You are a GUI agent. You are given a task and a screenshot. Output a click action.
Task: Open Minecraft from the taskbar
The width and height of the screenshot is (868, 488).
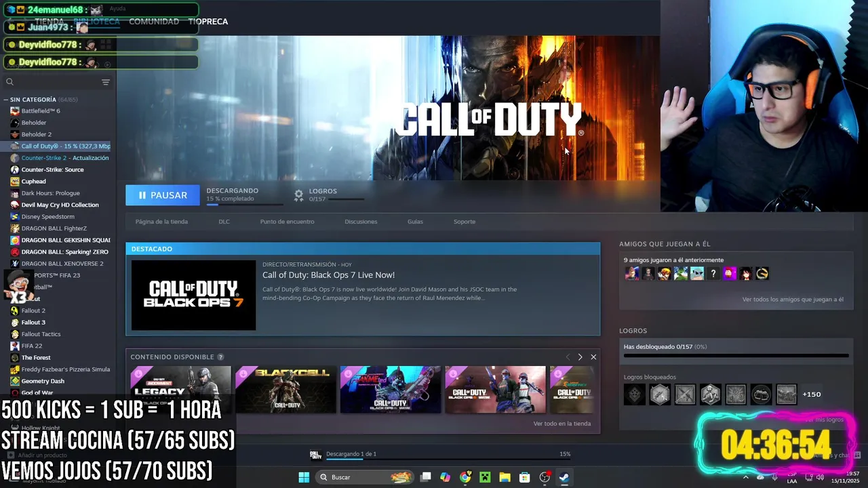tap(485, 477)
